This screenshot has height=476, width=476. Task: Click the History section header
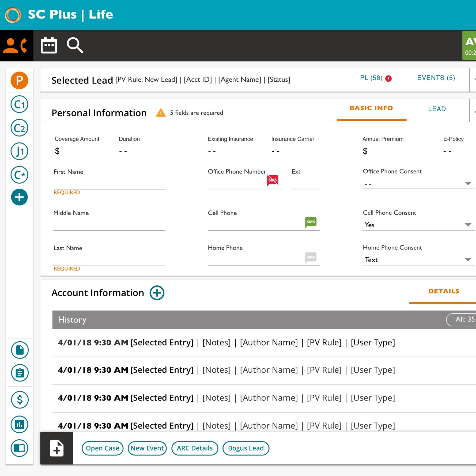click(264, 320)
